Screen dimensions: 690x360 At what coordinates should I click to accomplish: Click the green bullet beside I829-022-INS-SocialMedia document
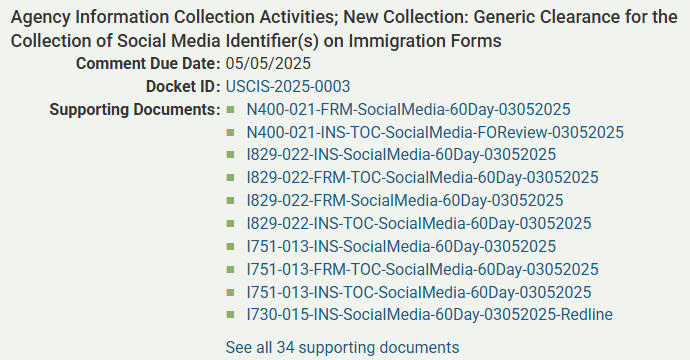(230, 154)
